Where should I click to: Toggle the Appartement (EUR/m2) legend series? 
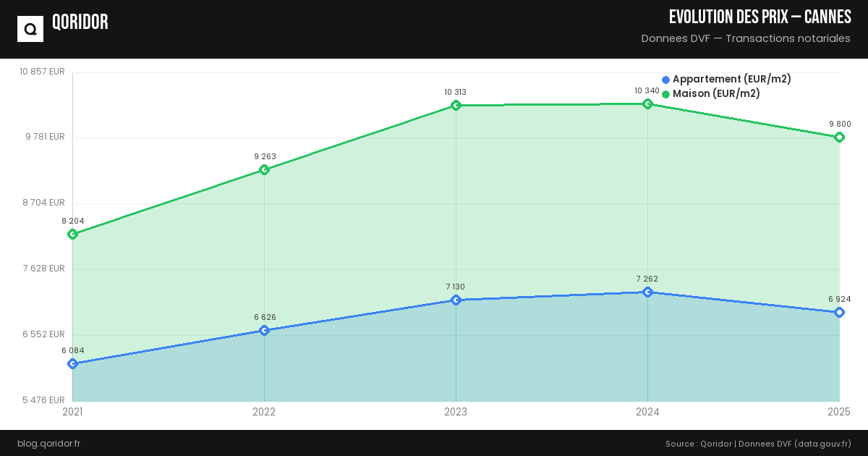731,79
